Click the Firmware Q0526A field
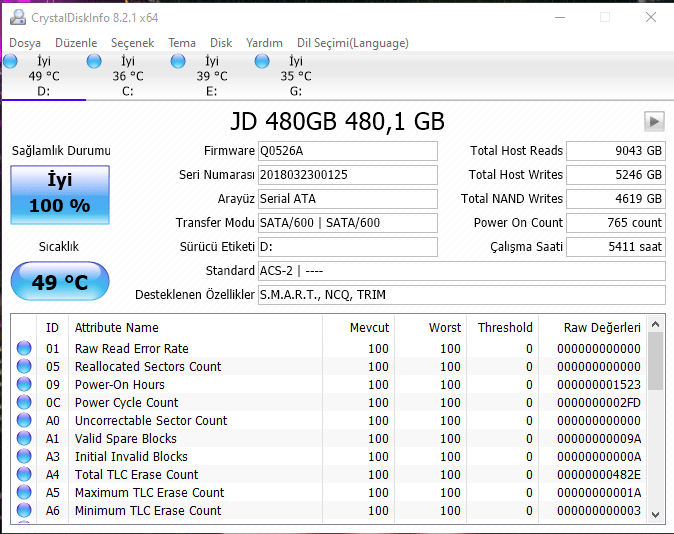Screen dimensions: 674x534 tap(347, 151)
